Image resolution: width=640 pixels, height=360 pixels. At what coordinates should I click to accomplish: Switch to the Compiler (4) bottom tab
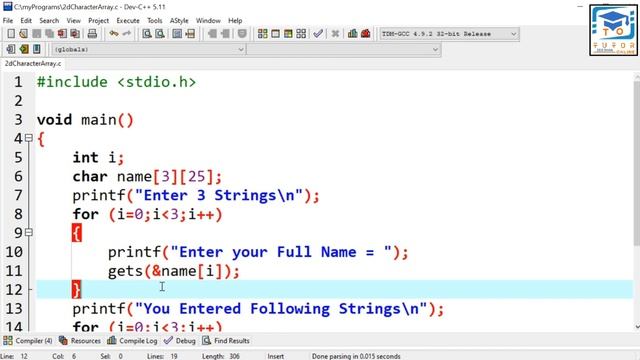[28, 340]
